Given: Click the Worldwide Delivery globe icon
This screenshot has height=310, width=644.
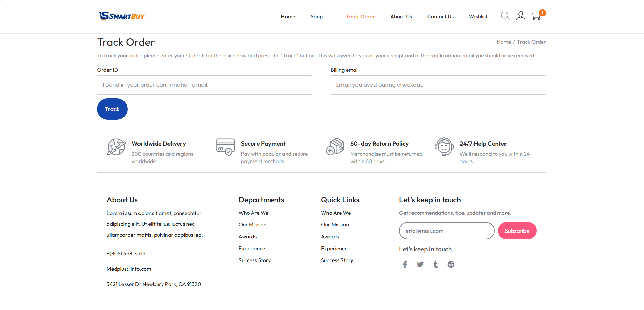Looking at the screenshot, I should [x=116, y=147].
